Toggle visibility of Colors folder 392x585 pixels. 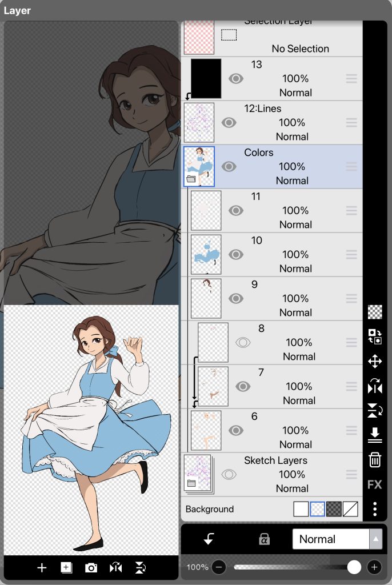[x=229, y=166]
